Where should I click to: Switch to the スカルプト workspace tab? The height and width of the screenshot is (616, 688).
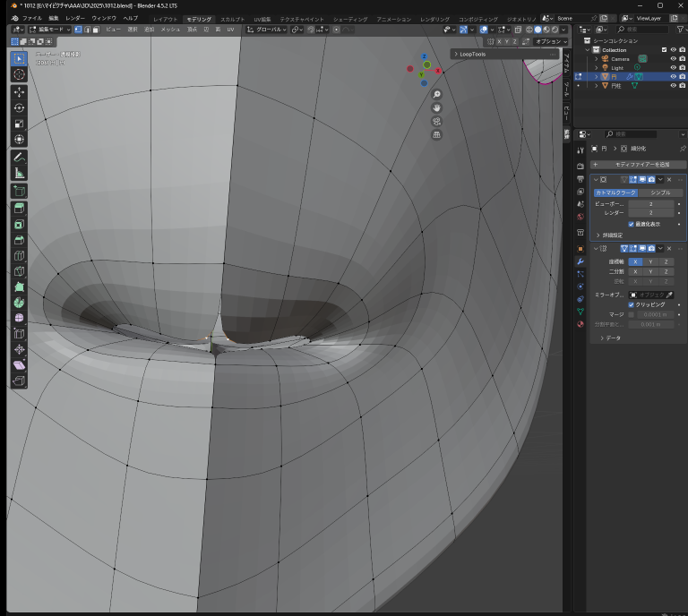tap(232, 19)
